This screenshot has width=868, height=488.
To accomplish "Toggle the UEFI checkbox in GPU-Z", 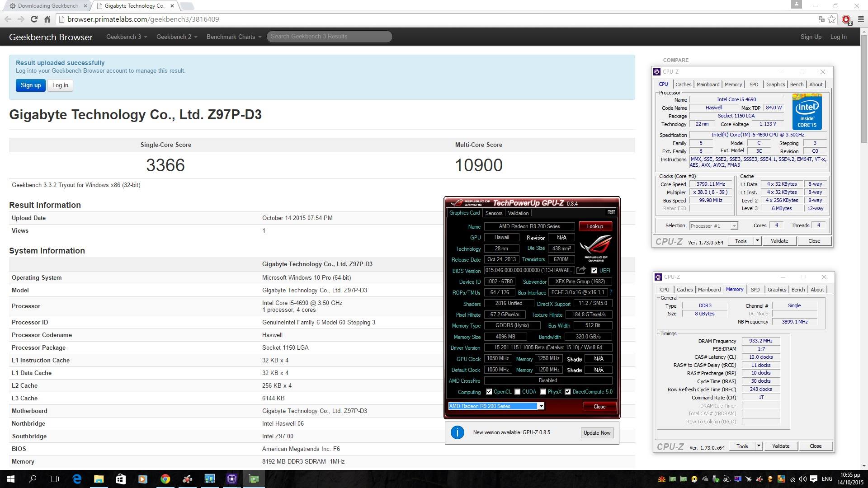I will (594, 270).
